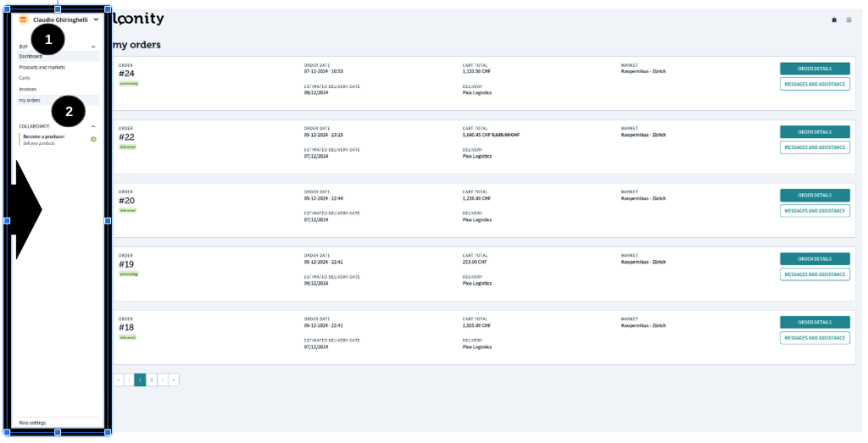The width and height of the screenshot is (868, 443).
Task: View Order Details for order #19
Action: click(814, 259)
